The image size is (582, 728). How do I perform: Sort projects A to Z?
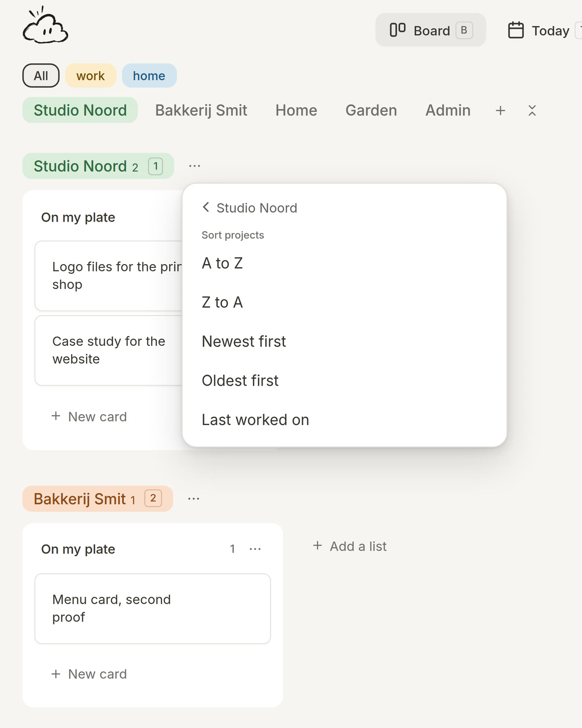tap(344, 263)
